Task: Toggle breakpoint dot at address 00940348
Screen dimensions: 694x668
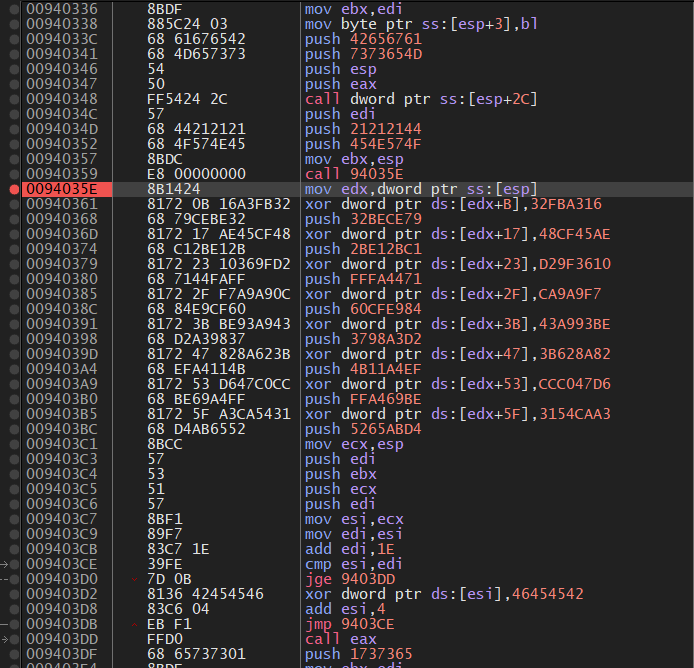Action: 14,99
